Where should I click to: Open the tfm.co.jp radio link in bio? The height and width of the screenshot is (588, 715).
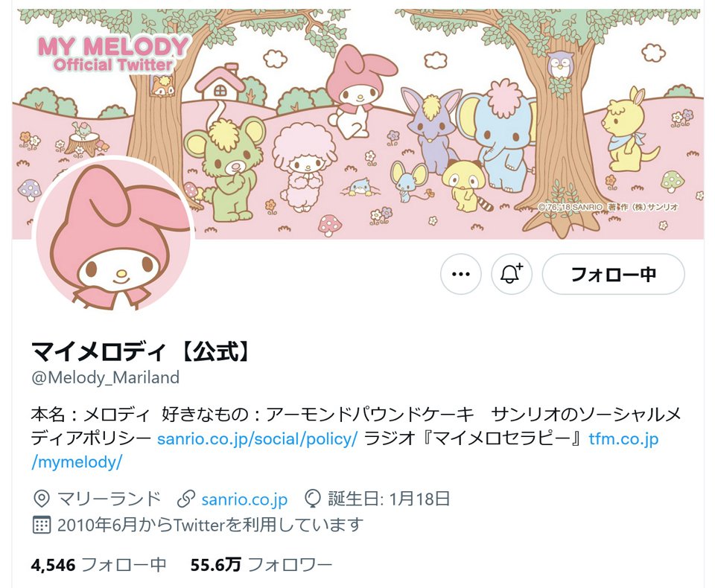[x=623, y=438]
